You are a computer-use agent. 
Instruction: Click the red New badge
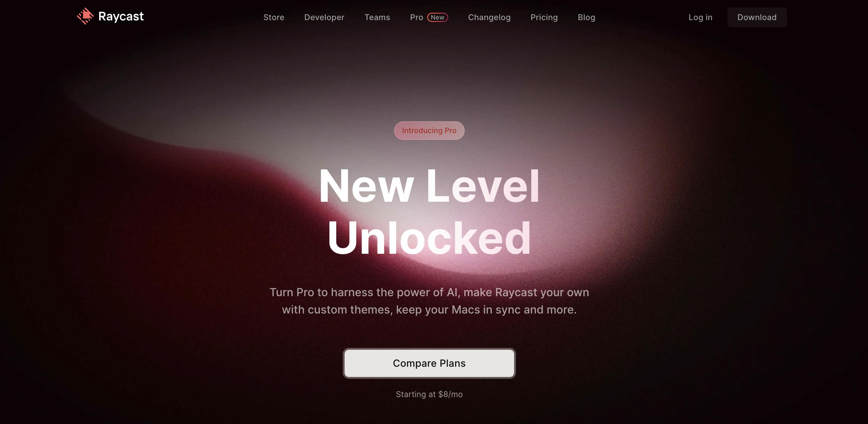[437, 17]
